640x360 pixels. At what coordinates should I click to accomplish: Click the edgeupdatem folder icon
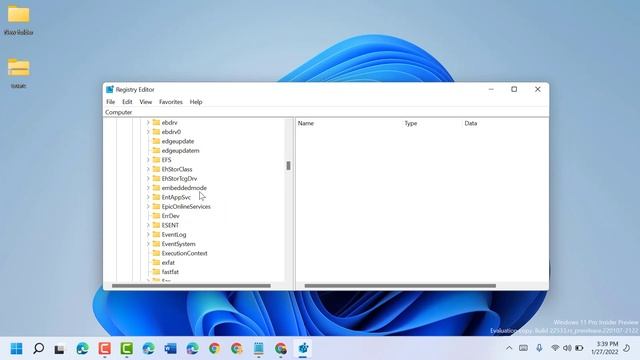(156, 150)
